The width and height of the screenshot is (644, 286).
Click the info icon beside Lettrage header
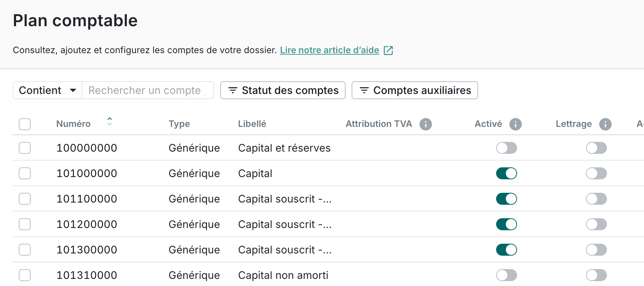pyautogui.click(x=605, y=124)
